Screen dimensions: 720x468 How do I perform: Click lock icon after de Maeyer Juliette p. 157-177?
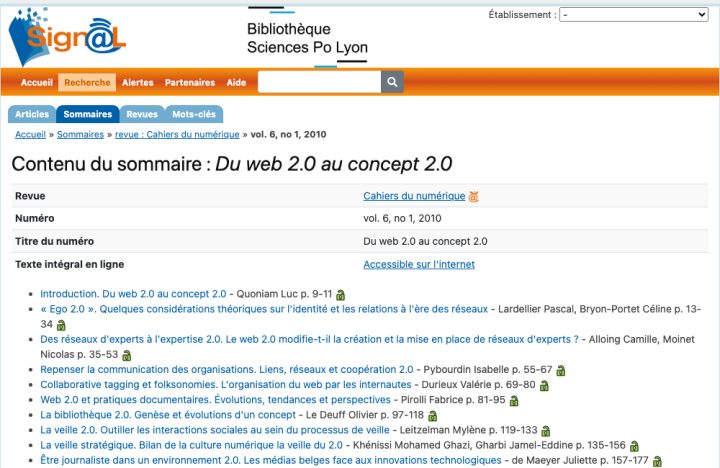coord(657,461)
